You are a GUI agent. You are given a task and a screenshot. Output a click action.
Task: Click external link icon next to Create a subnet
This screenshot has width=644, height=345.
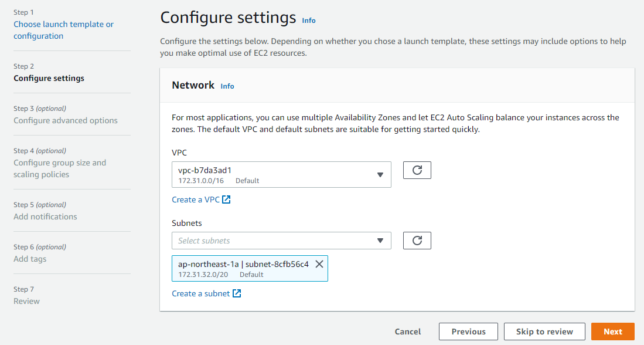coord(237,293)
